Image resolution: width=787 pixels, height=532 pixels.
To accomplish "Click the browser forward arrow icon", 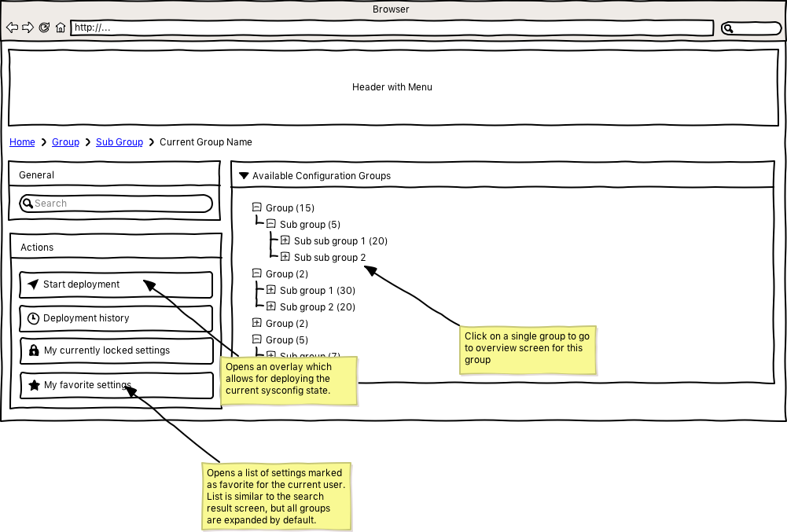I will pyautogui.click(x=28, y=28).
